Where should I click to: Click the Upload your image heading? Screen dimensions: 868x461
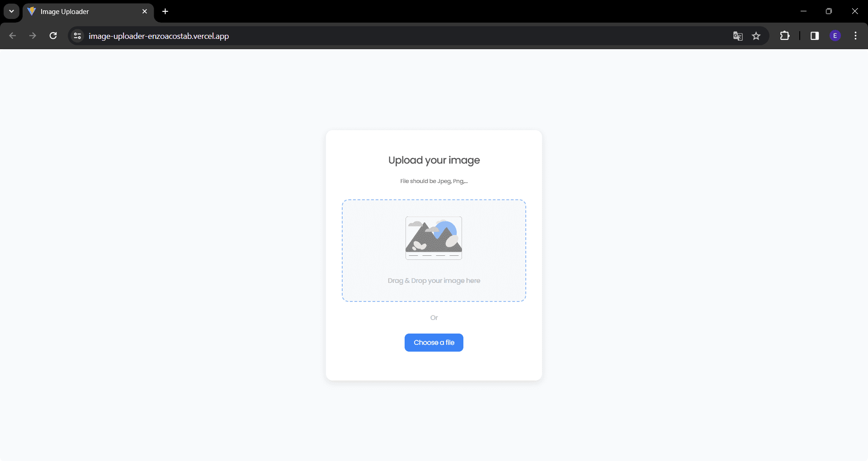pos(434,160)
